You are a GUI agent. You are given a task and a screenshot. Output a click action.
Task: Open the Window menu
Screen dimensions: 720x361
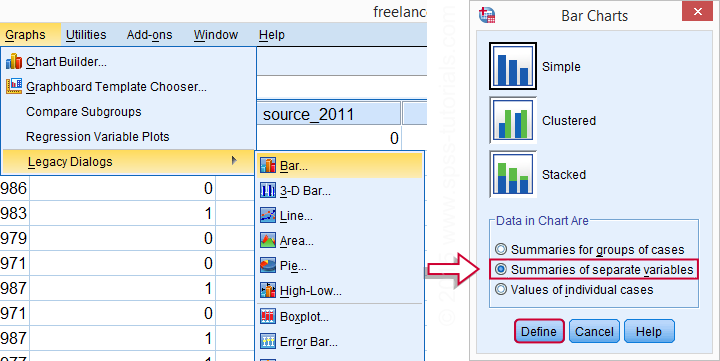(216, 34)
